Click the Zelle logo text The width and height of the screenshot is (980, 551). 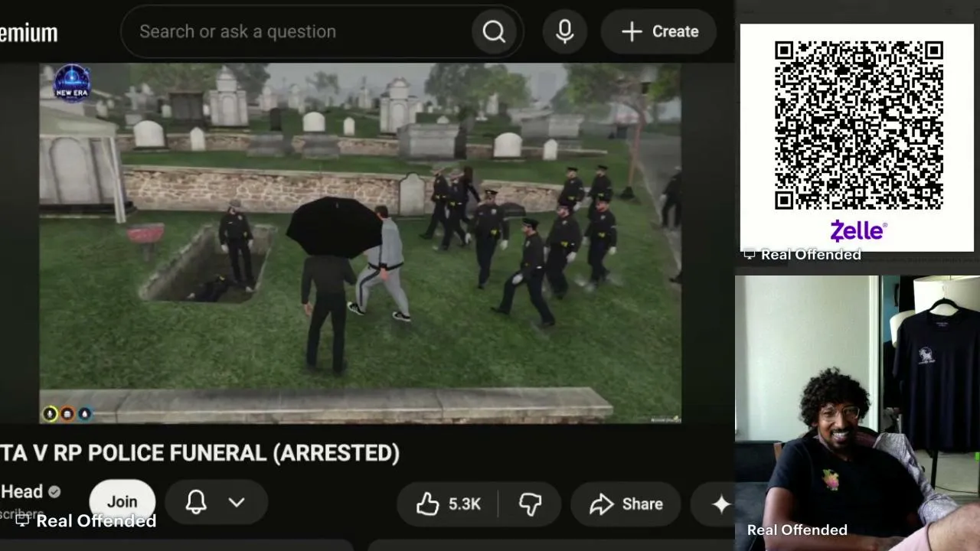coord(858,231)
